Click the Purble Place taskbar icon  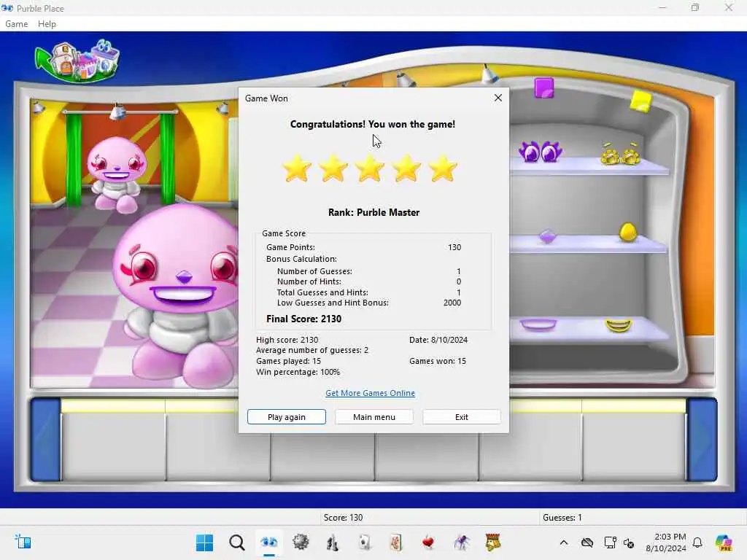[x=268, y=542]
